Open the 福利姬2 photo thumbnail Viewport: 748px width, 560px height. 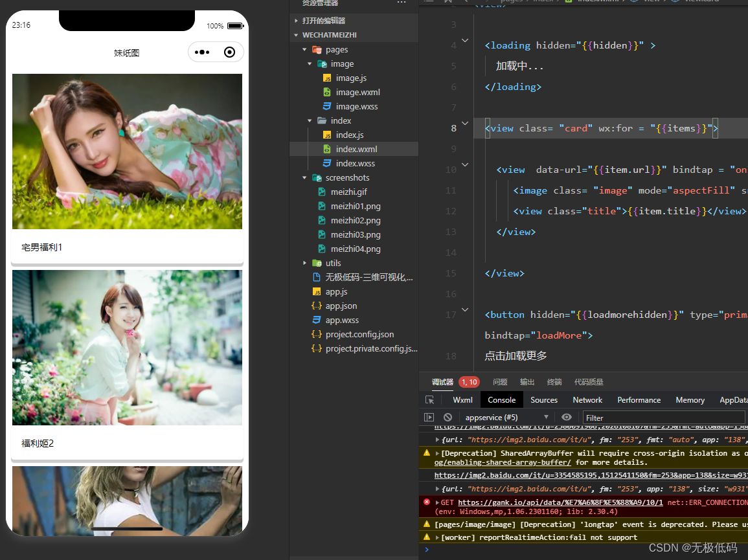[127, 347]
